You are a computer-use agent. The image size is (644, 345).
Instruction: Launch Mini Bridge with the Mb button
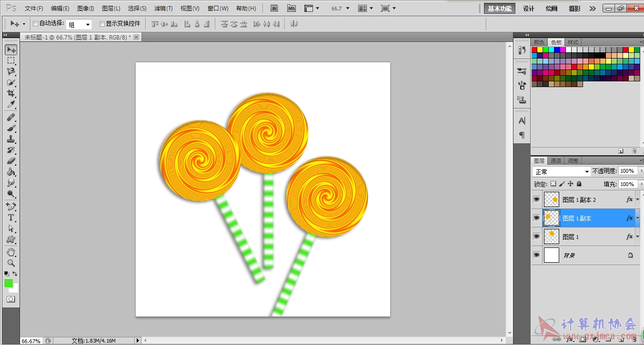(x=292, y=9)
